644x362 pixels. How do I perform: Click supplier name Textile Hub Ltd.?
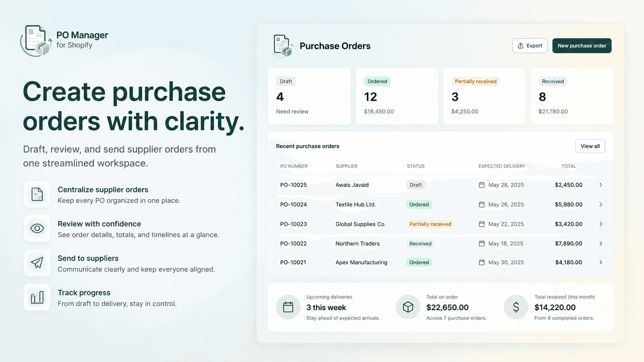[x=356, y=204]
